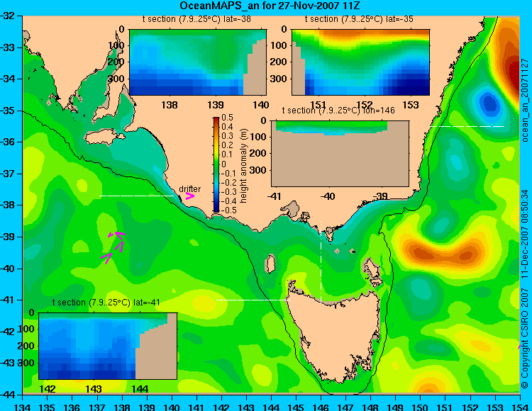Viewport: 532px width, 411px height.
Task: Click the height anomaly vertical color bar
Action: coord(216,164)
